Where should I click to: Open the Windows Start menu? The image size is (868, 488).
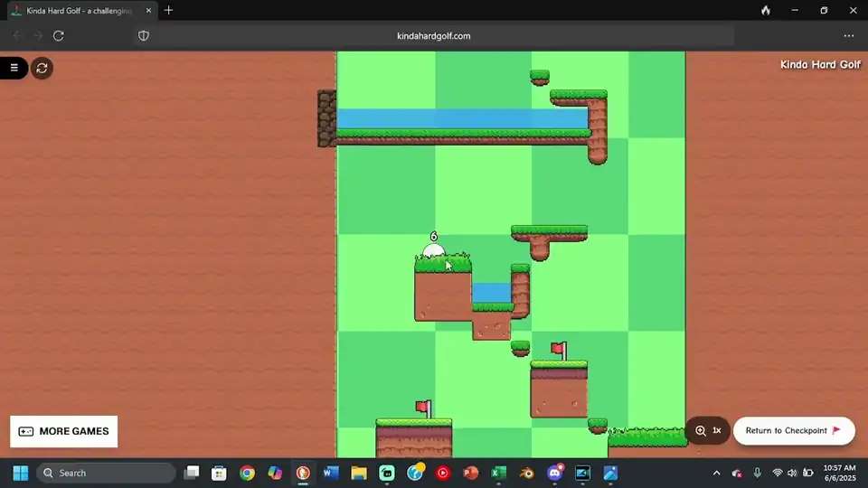tap(20, 473)
